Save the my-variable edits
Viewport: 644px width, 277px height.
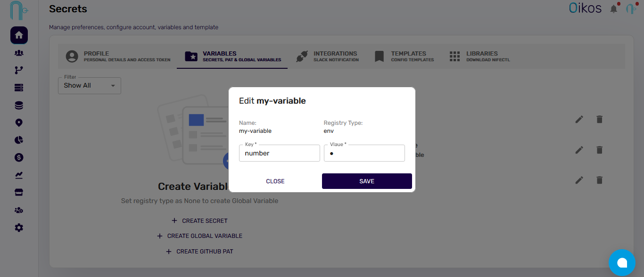click(x=367, y=181)
